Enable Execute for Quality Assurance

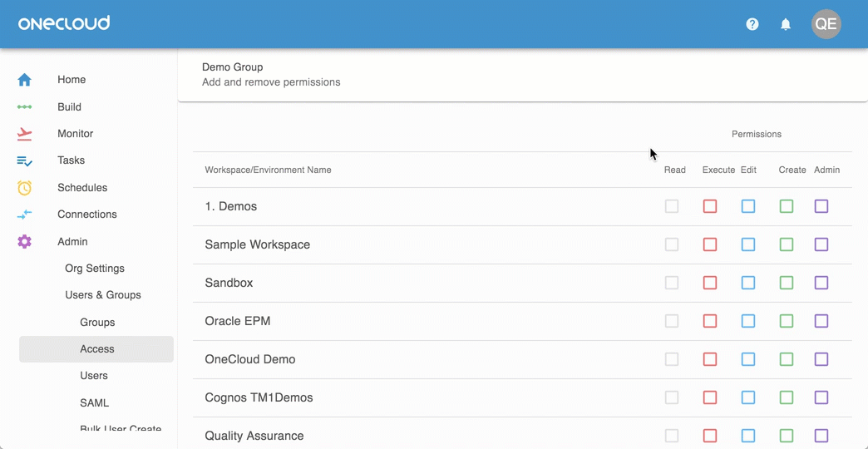coord(710,436)
